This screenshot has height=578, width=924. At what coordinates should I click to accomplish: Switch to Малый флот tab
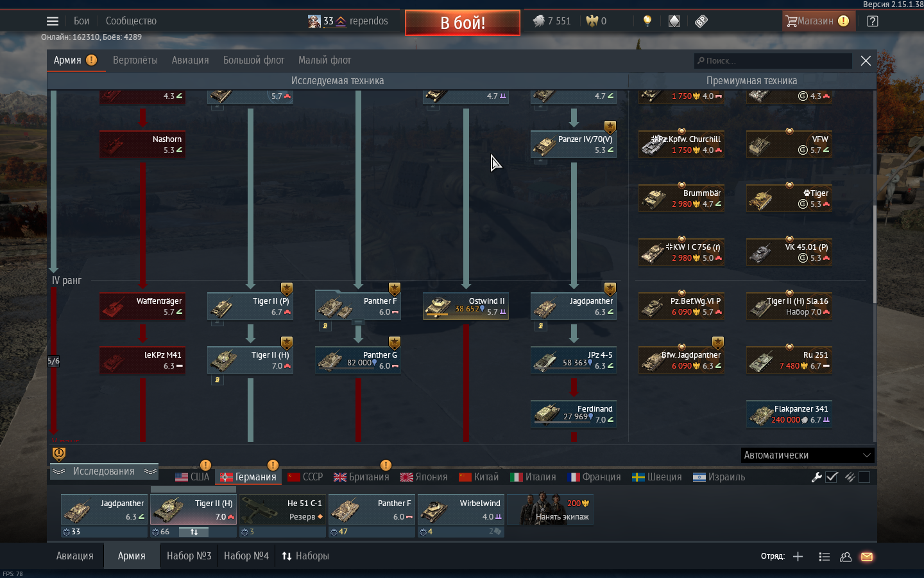point(325,60)
